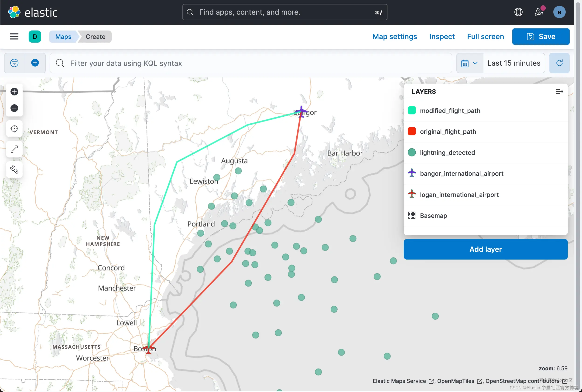This screenshot has width=582, height=392.
Task: Open the saved filter options menu
Action: click(14, 63)
